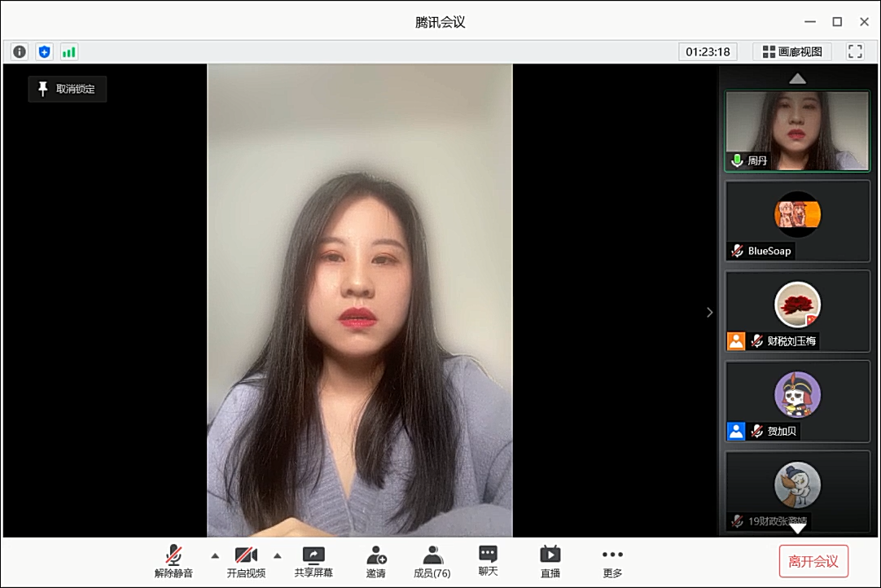
Task: Open the chat (聊天) panel
Action: 488,562
